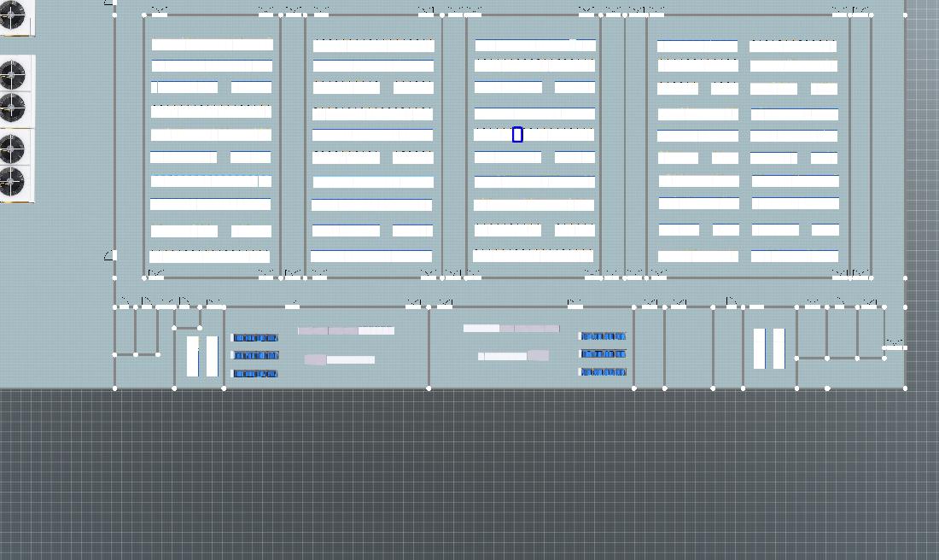
Task: Click the empty dark grid area below building
Action: coord(469,478)
